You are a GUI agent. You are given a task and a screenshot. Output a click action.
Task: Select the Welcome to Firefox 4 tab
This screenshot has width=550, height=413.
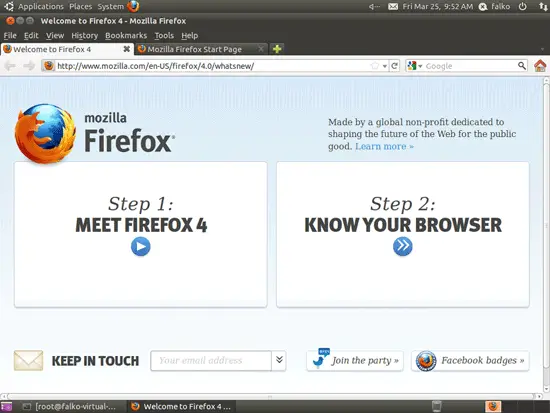67,49
